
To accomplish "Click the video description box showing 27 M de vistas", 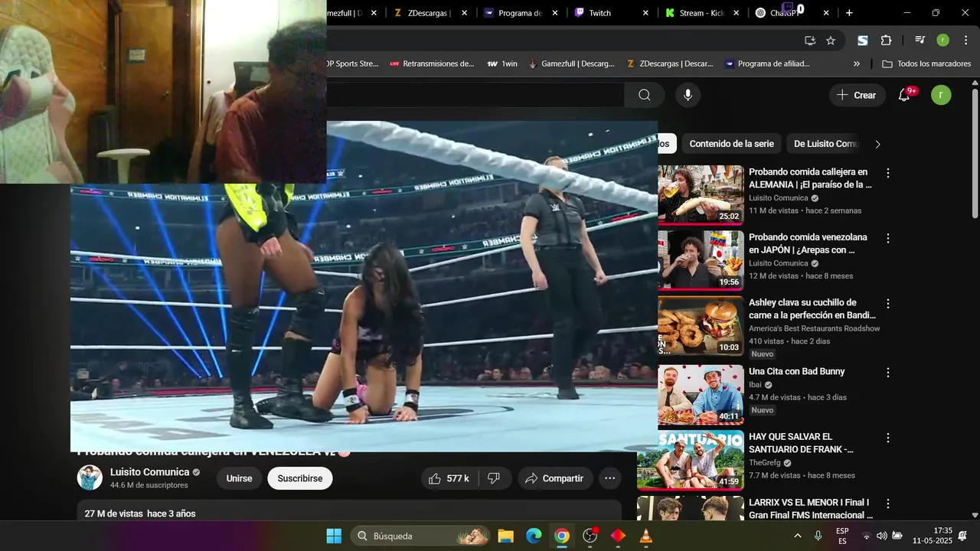I will [x=349, y=511].
